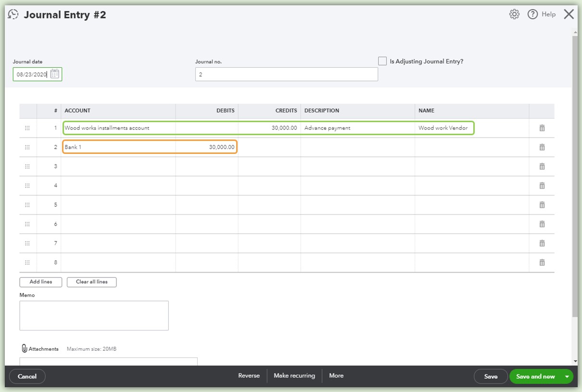582x392 pixels.
Task: Click the attachments drop area box
Action: 109,361
